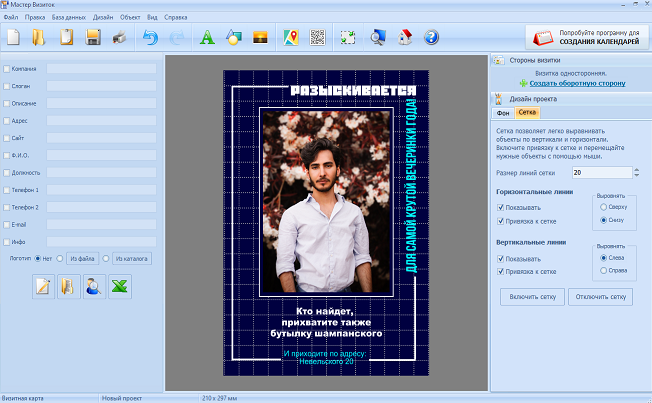This screenshot has width=652, height=403.
Task: Open the Вид menu
Action: pos(152,17)
